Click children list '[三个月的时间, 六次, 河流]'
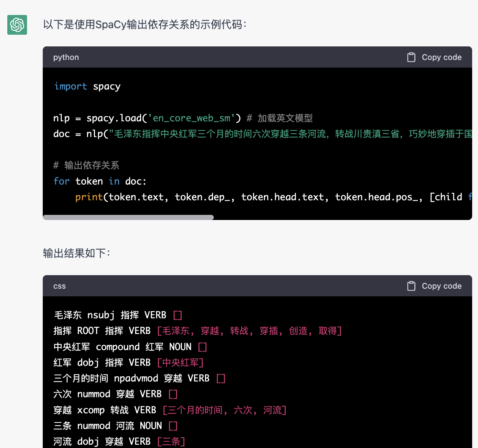The image size is (478, 448). coord(224,410)
